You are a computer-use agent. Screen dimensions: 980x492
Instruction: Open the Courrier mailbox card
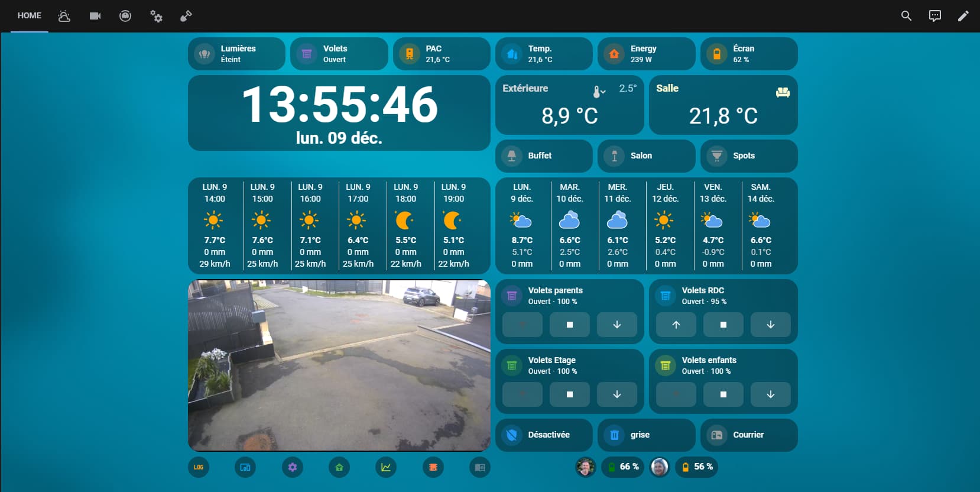pos(749,435)
